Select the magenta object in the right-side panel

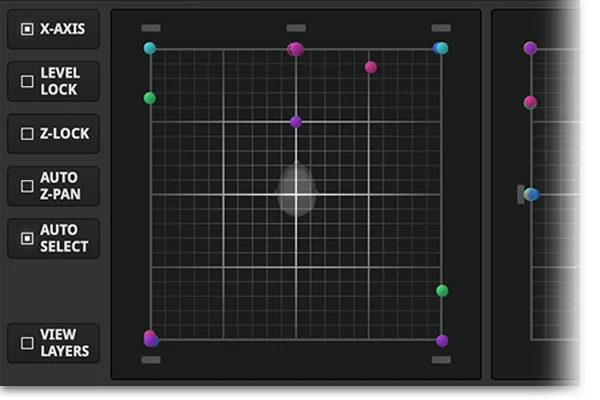coord(530,102)
